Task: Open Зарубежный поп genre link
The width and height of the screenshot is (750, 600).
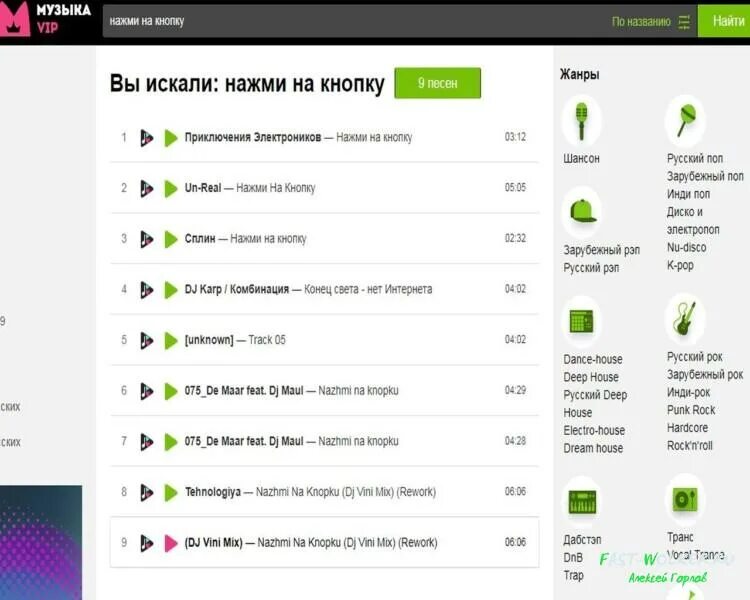Action: click(x=705, y=177)
